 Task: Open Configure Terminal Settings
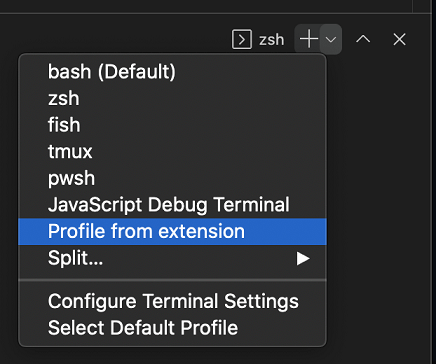(x=172, y=301)
